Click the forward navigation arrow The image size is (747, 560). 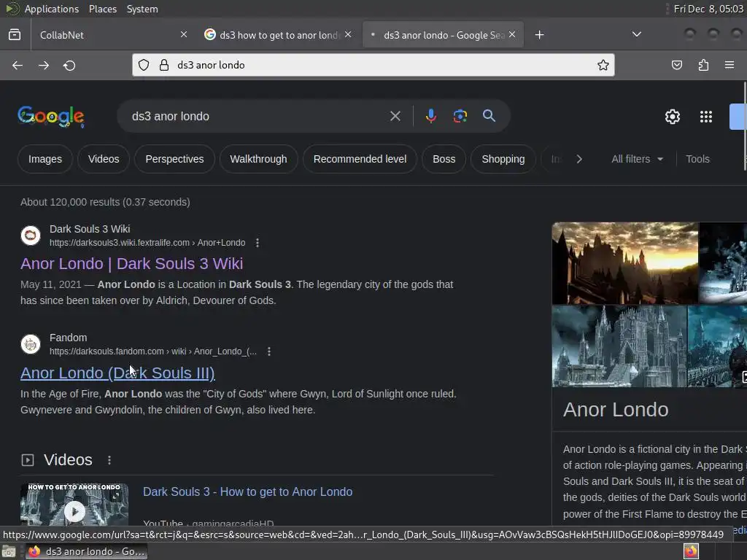[44, 65]
